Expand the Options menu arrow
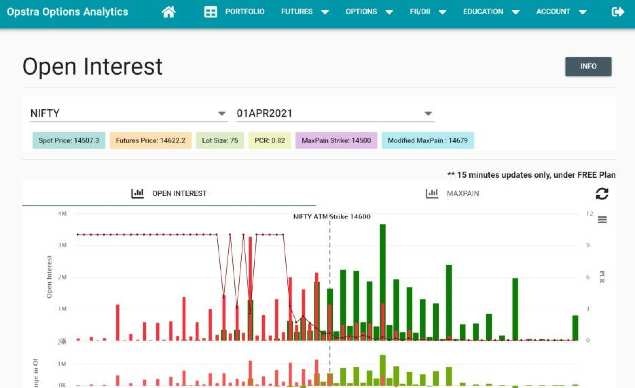This screenshot has width=635, height=388. click(389, 12)
